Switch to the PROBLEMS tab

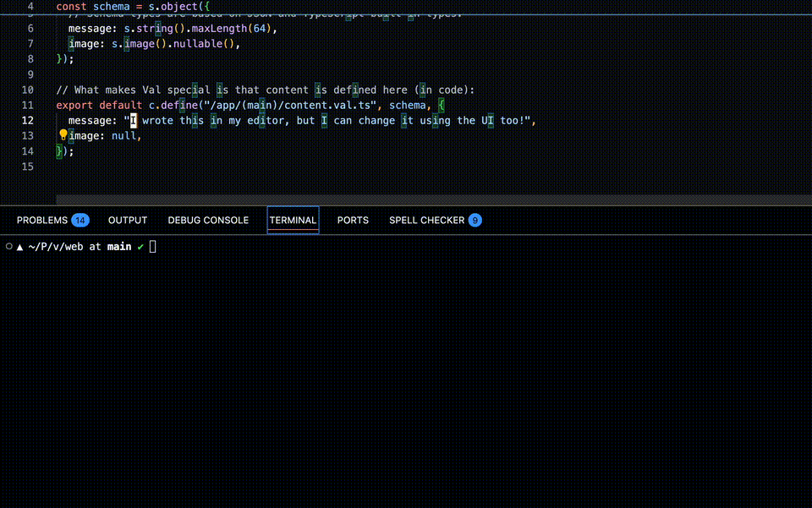click(42, 220)
